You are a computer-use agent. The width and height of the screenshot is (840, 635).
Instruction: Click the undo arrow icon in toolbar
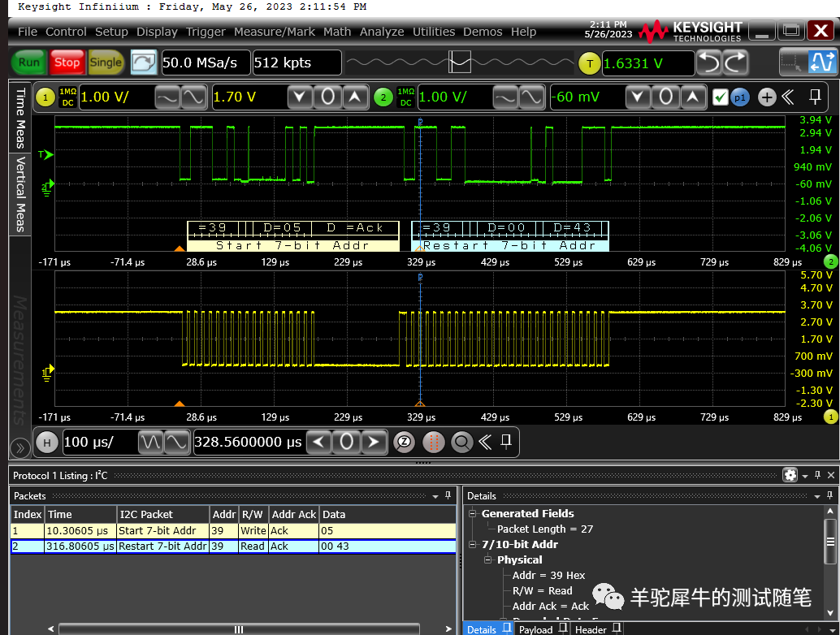[709, 63]
